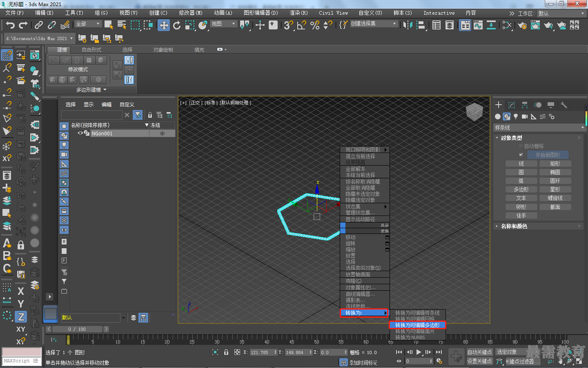
Task: Switch to the Hierarchy panel tab icon
Action: (x=525, y=105)
